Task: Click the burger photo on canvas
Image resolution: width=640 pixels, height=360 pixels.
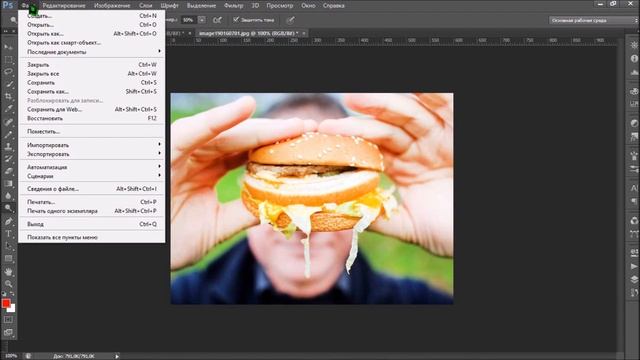Action: click(312, 198)
